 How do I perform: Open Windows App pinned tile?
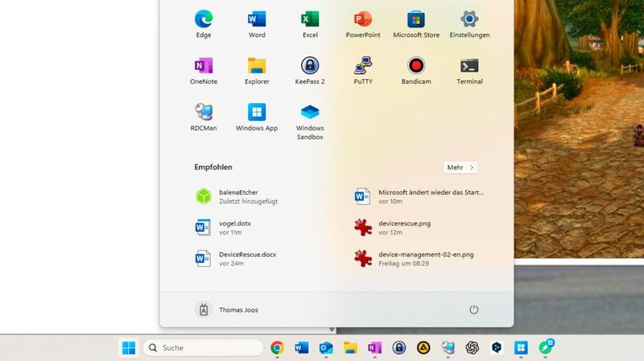pos(257,117)
